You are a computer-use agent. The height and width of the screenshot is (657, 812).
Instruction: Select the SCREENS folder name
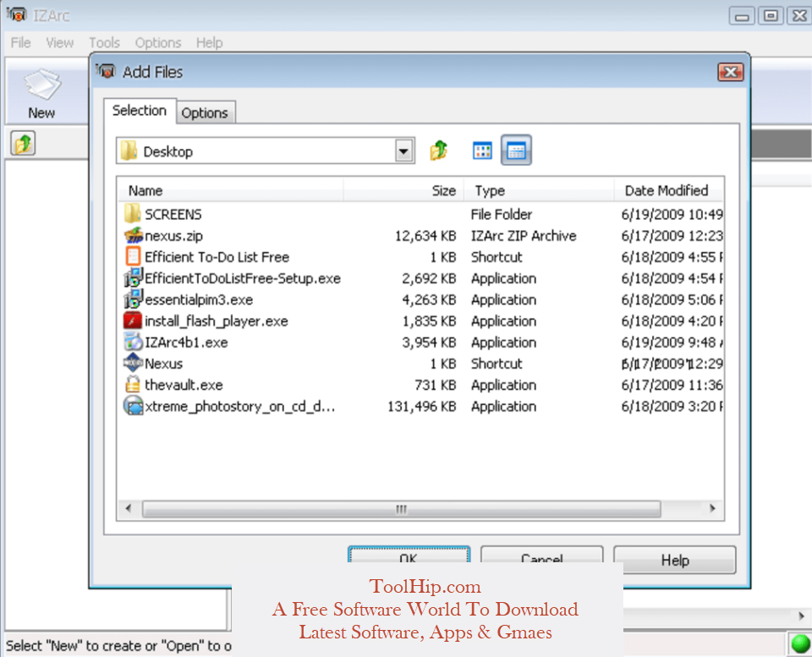pyautogui.click(x=173, y=214)
